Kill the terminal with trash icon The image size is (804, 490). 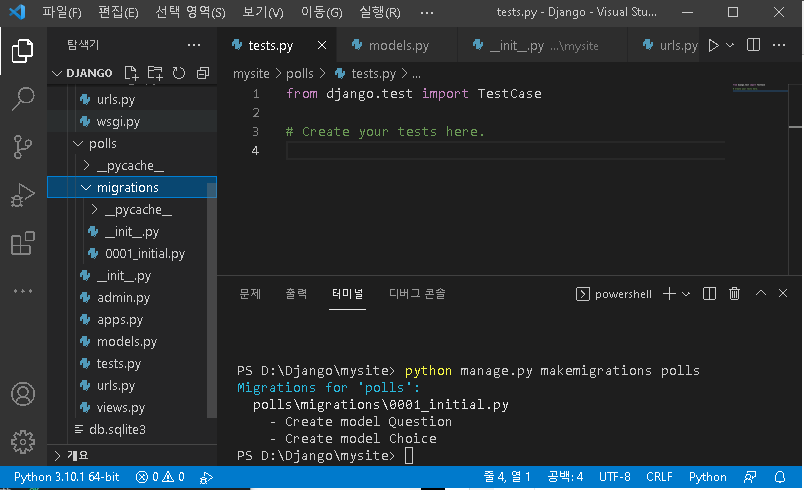734,294
